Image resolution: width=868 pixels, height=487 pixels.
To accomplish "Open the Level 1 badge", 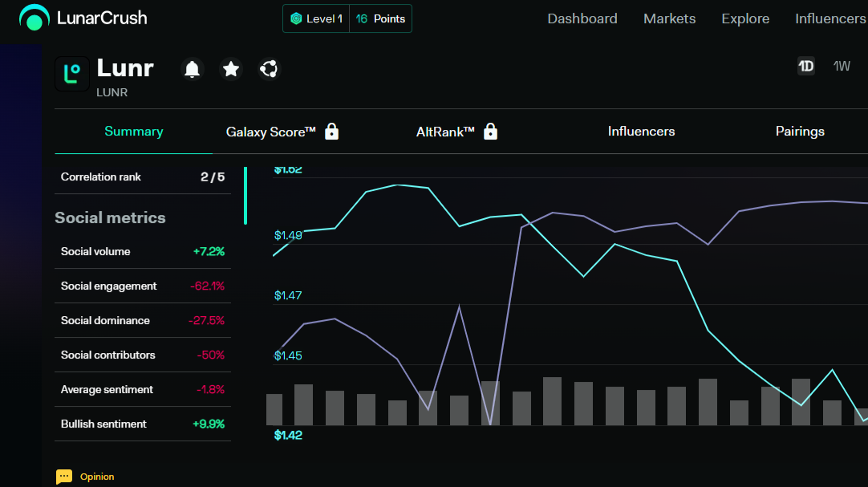I will pos(316,18).
